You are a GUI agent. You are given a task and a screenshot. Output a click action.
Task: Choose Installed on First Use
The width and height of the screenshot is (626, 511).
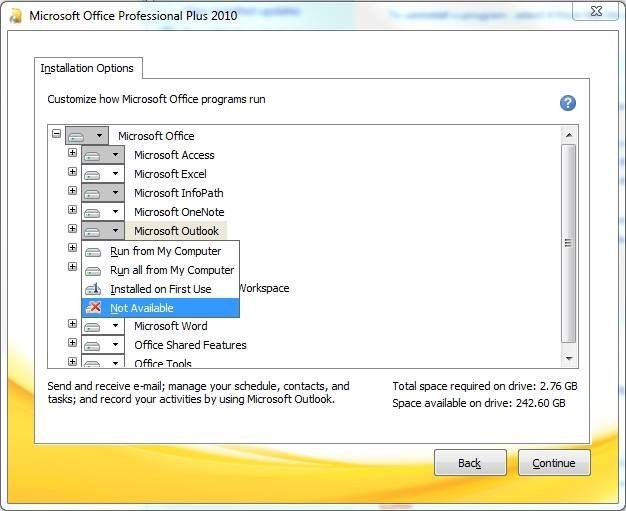(x=160, y=289)
